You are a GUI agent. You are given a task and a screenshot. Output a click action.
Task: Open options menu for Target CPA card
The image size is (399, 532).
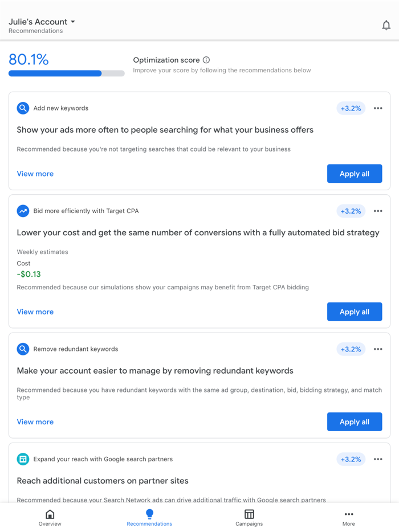[x=378, y=211]
